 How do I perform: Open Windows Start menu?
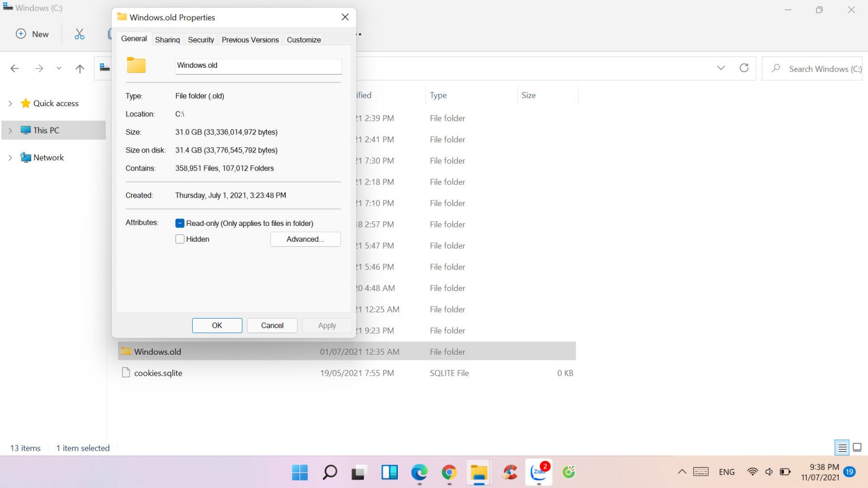point(300,472)
